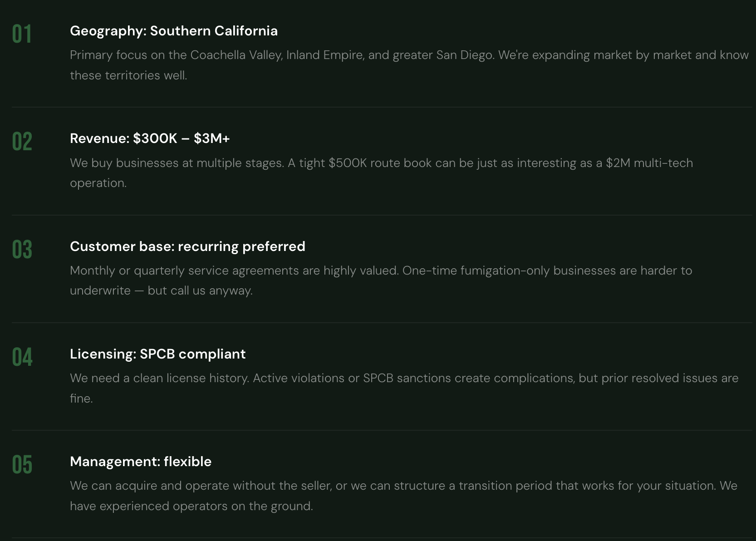The width and height of the screenshot is (756, 541).
Task: Click the lone 'fine.' line under Licensing
Action: [81, 398]
